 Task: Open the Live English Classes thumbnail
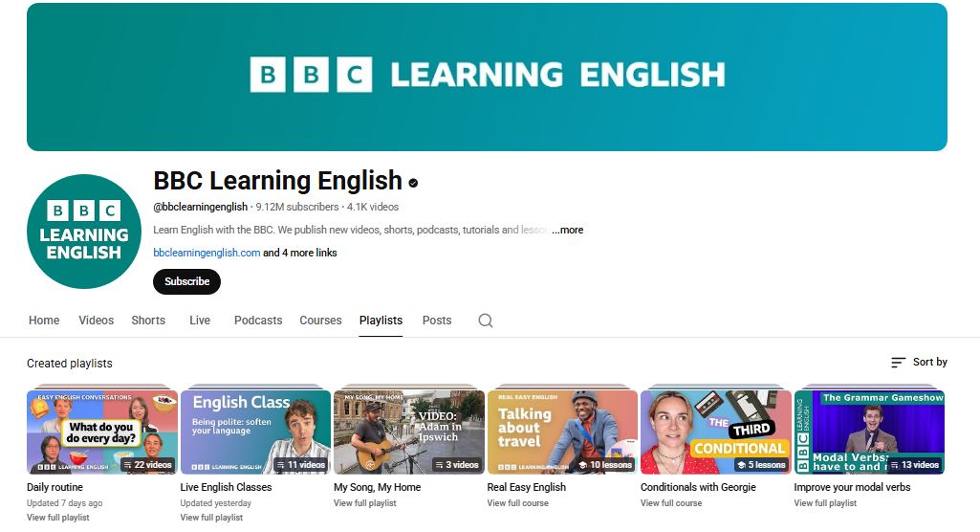pos(255,432)
